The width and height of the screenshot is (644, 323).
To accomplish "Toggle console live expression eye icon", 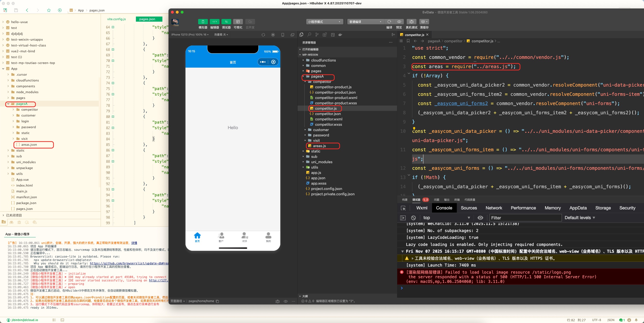I will [x=480, y=218].
